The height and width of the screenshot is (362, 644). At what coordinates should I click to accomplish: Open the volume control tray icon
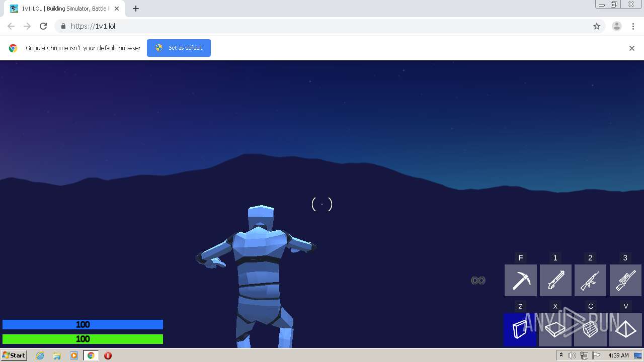(x=572, y=355)
